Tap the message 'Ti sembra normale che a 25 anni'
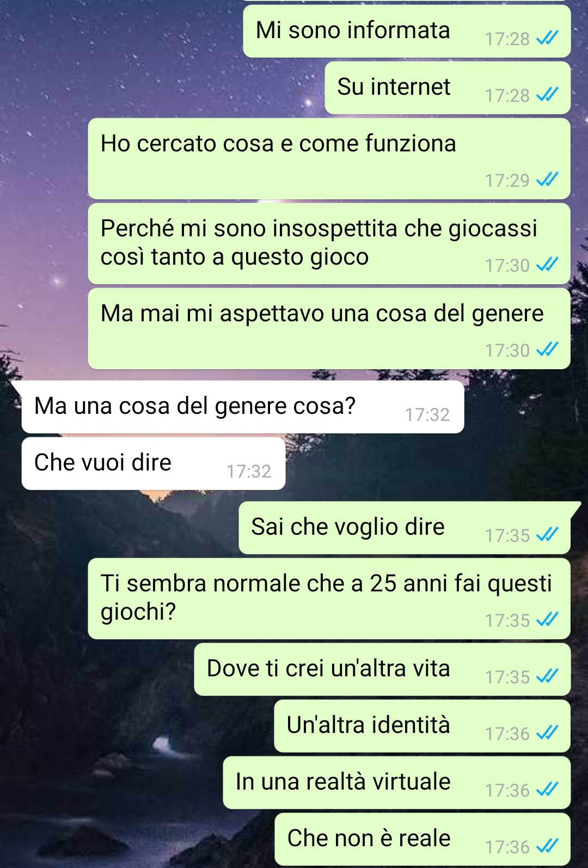The width and height of the screenshot is (588, 868). (x=329, y=598)
